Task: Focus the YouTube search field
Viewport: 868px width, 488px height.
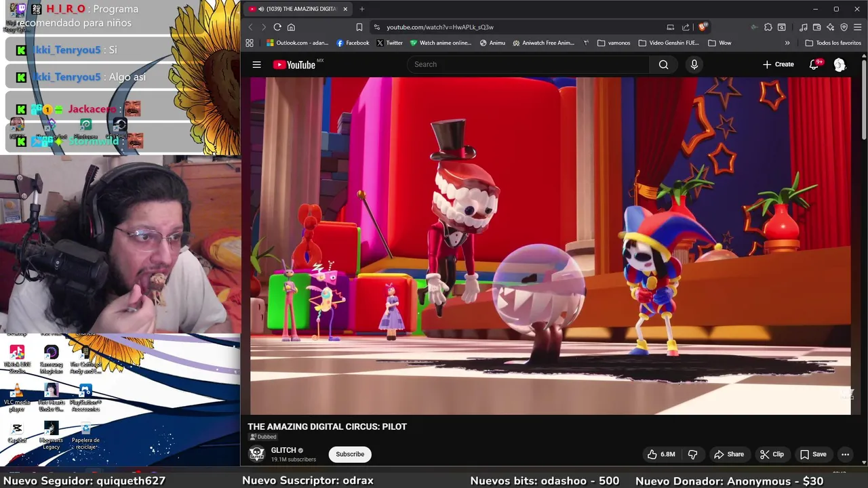Action: 529,64
